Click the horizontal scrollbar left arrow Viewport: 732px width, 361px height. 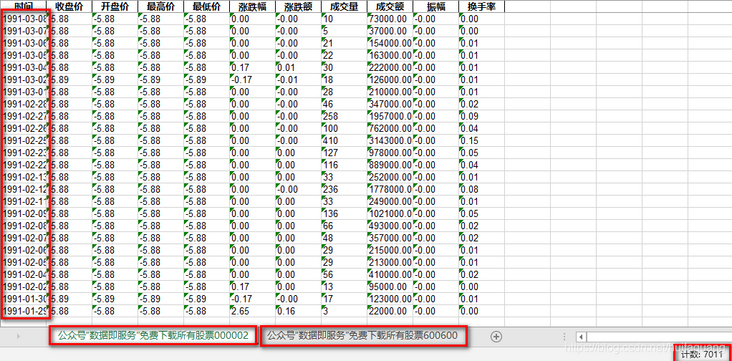(581, 337)
